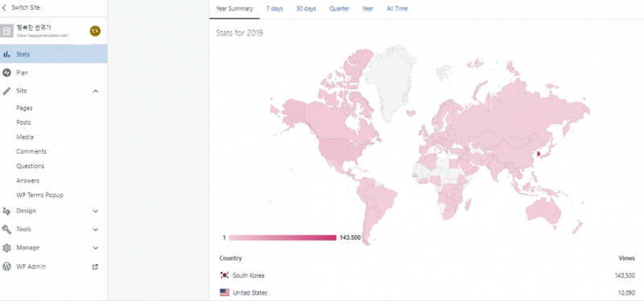Expand the Design section chevron
Screen dimensions: 644x301
click(x=95, y=211)
